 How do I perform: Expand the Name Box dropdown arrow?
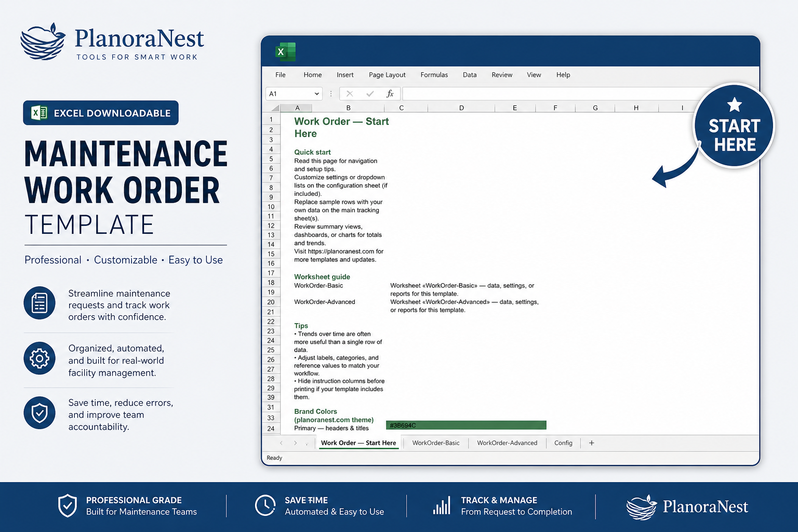(x=316, y=94)
